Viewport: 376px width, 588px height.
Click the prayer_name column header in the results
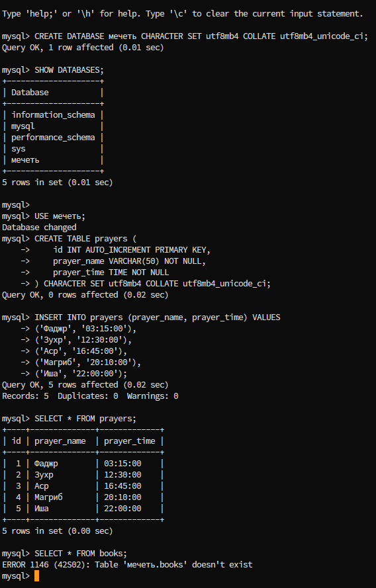tap(60, 441)
